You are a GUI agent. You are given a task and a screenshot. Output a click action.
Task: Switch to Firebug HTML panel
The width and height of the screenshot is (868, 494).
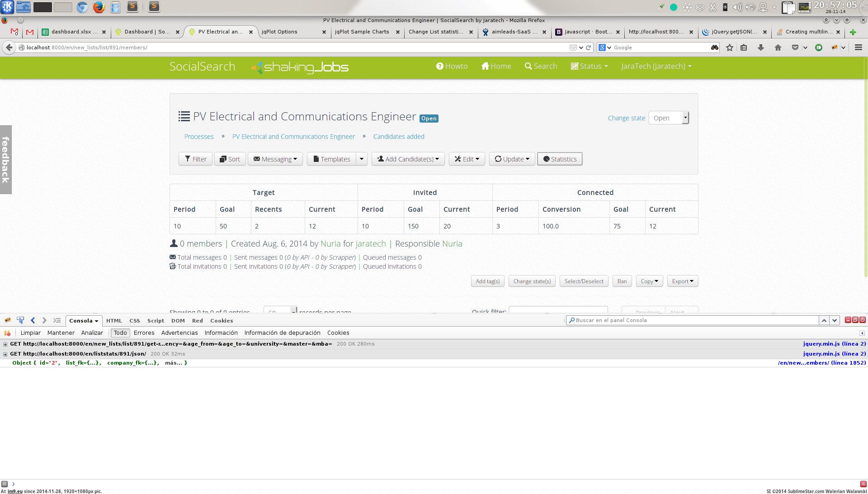point(114,321)
